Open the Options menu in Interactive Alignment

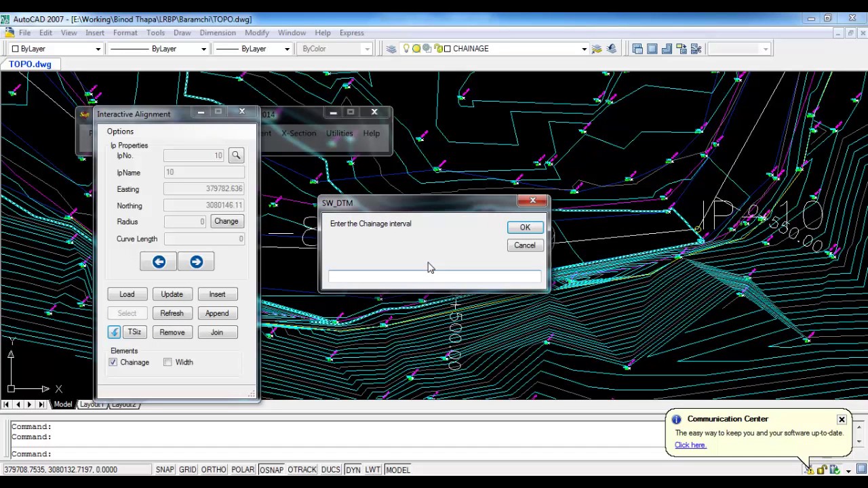point(120,131)
